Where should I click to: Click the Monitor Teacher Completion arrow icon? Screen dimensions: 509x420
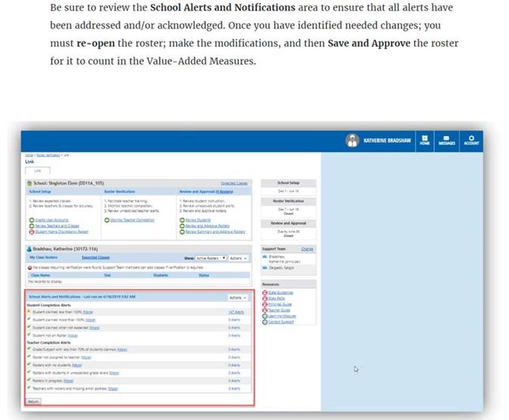[x=105, y=220]
